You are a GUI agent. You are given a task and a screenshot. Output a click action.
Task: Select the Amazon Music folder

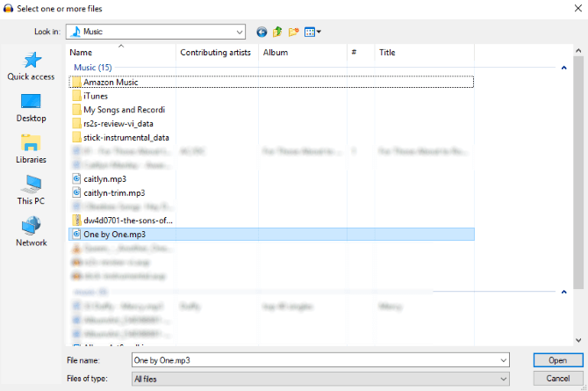tap(271, 82)
